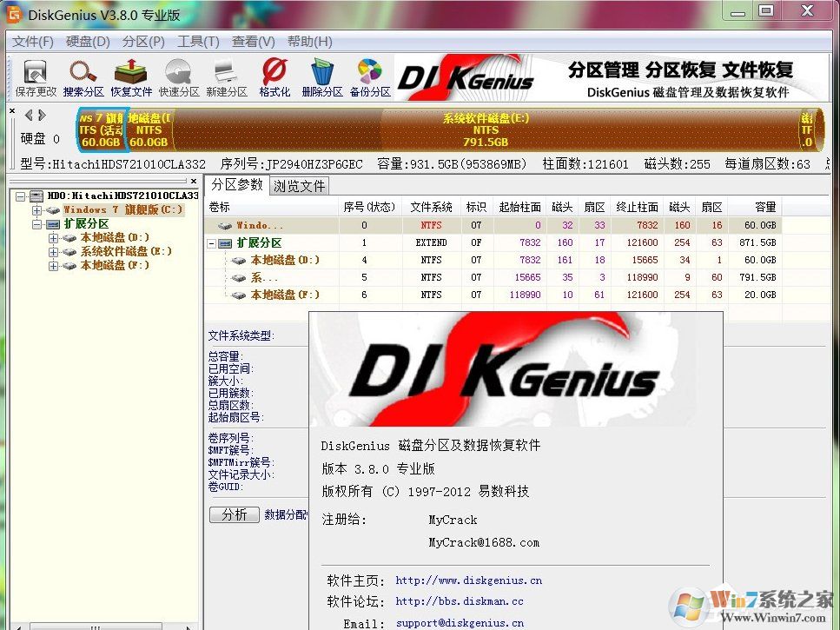Open the 工具(T) menu

click(x=198, y=41)
